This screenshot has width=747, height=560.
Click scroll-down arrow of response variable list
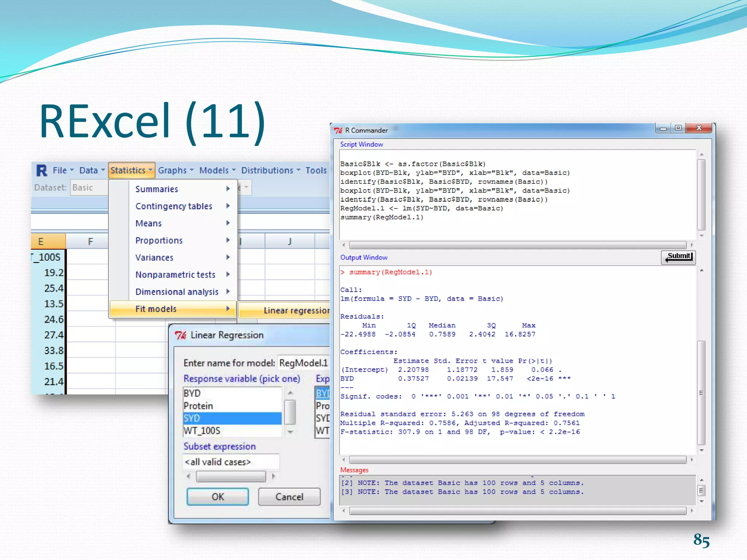pyautogui.click(x=290, y=432)
